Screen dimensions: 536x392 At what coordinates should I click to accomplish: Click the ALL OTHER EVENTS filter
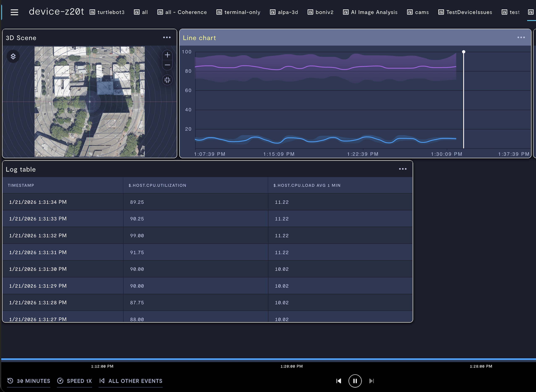[131, 381]
